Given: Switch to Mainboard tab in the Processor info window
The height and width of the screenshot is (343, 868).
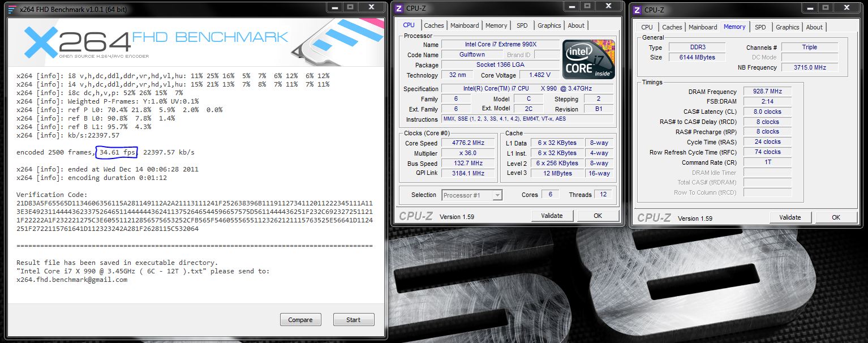Looking at the screenshot, I should (465, 25).
